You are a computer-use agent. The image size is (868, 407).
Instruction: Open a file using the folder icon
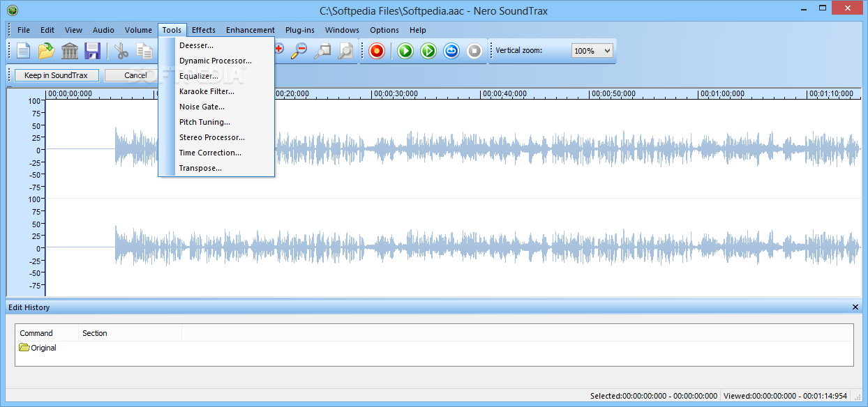[x=47, y=51]
